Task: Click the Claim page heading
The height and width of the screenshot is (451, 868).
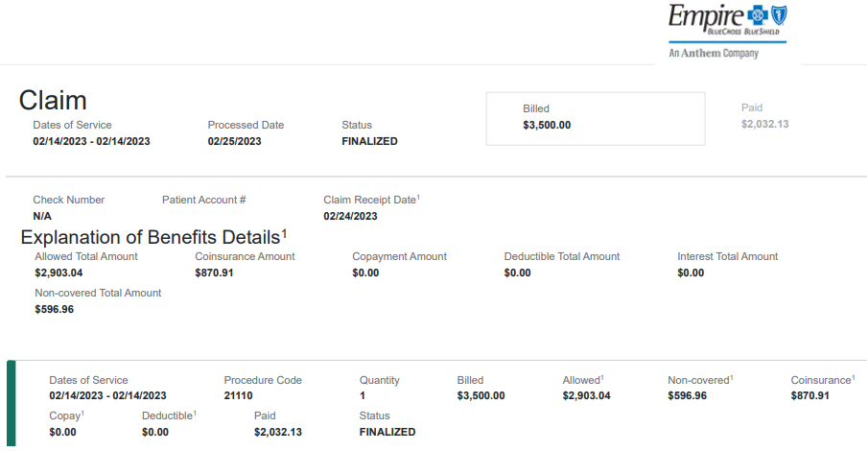Action: click(53, 100)
